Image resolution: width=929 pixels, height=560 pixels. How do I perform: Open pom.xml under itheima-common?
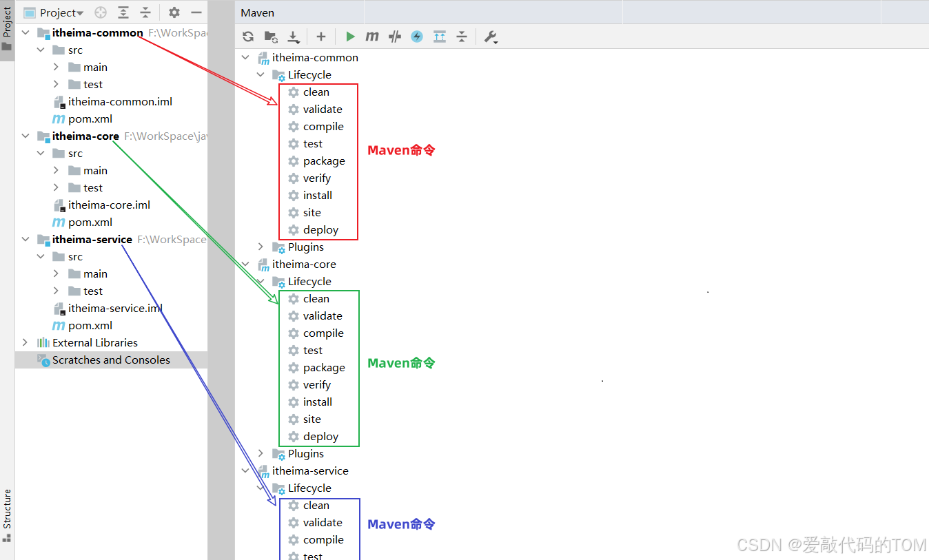pos(82,118)
